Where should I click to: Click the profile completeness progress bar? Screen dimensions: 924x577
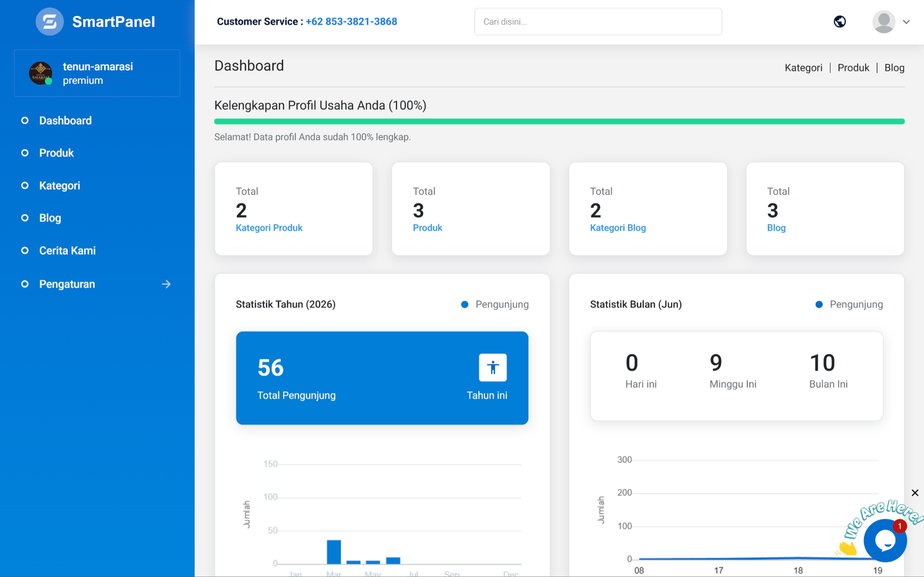point(559,121)
